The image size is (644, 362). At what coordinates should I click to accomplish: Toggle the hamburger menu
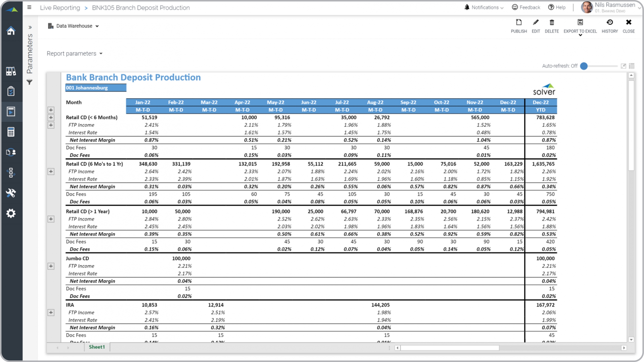click(x=29, y=7)
